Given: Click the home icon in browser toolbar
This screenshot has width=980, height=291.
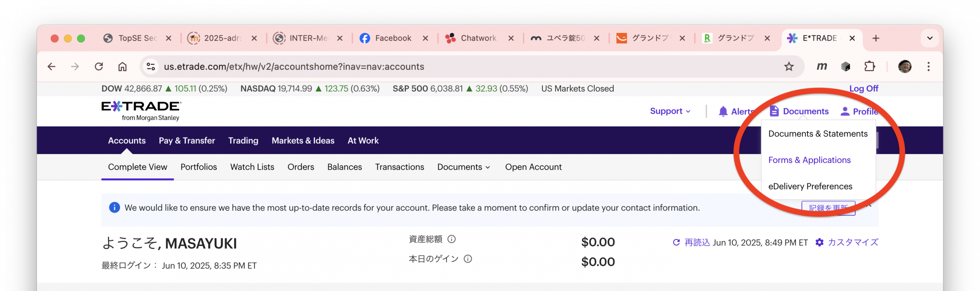Looking at the screenshot, I should pyautogui.click(x=122, y=67).
